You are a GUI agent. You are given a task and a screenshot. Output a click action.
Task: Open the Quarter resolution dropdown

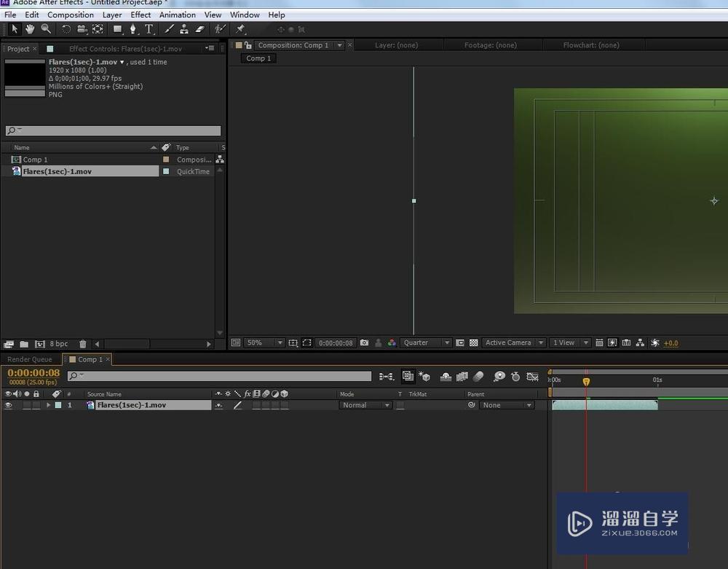pos(426,343)
